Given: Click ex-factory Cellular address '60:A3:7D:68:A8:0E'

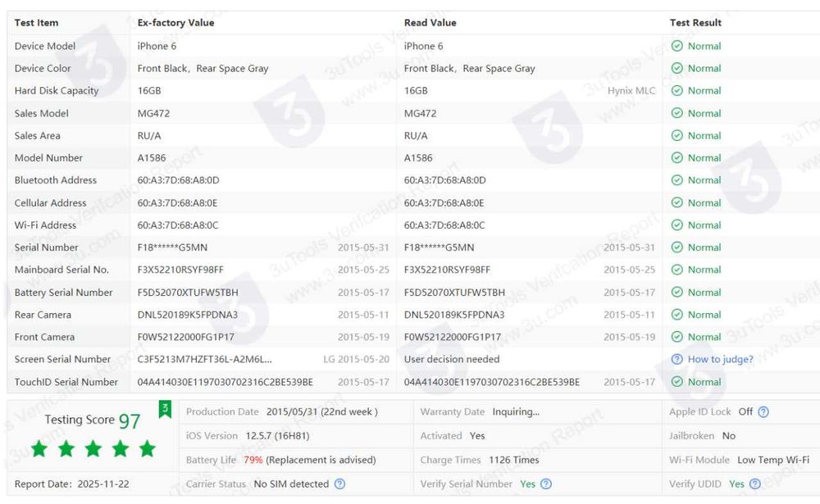Looking at the screenshot, I should (177, 203).
